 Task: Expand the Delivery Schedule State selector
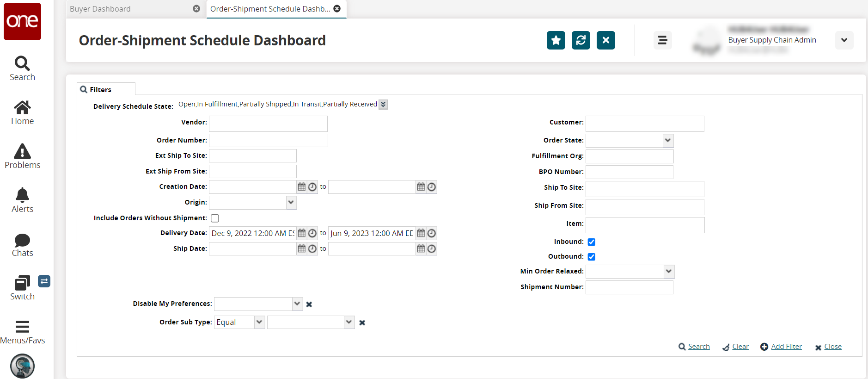(x=383, y=105)
